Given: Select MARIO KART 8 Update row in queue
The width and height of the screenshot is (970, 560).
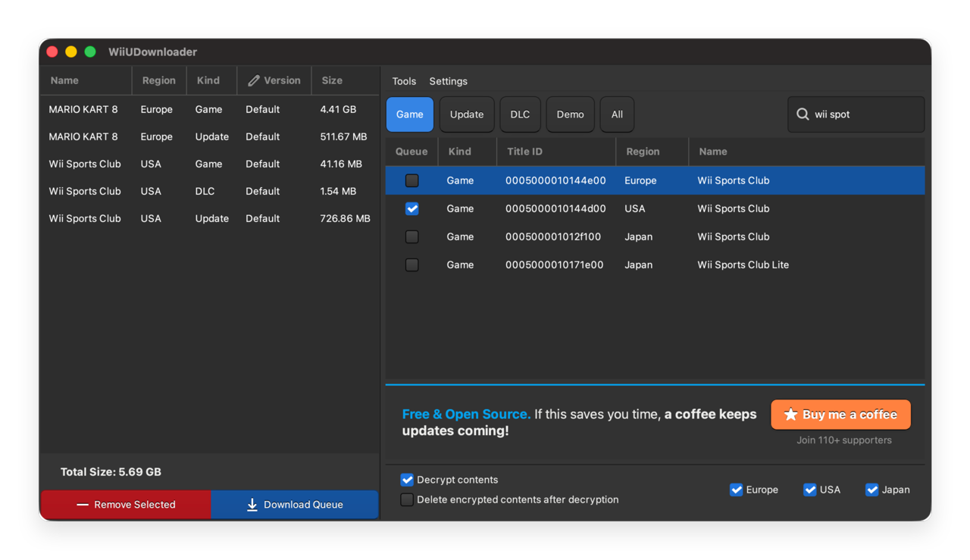Looking at the screenshot, I should pyautogui.click(x=210, y=136).
